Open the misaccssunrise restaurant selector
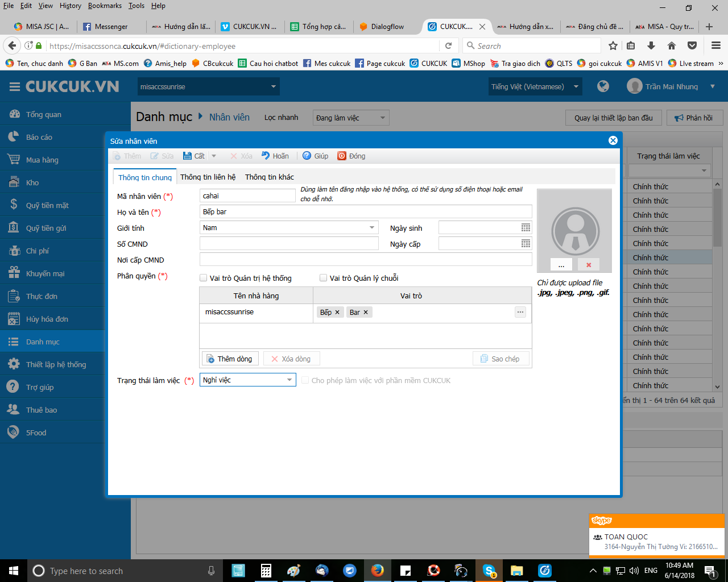 tap(208, 86)
